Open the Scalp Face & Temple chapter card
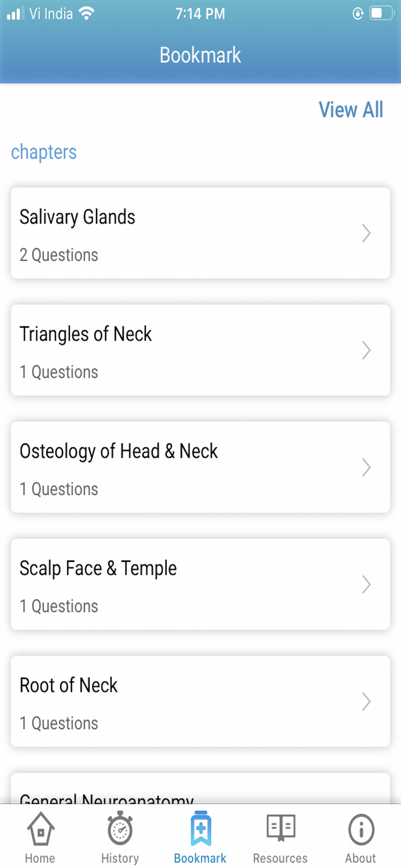 tap(200, 584)
